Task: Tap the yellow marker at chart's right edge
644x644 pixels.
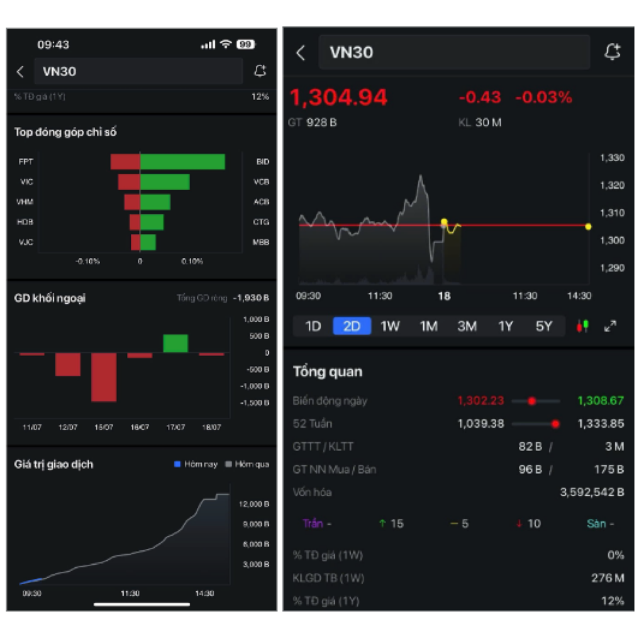Action: 588,226
